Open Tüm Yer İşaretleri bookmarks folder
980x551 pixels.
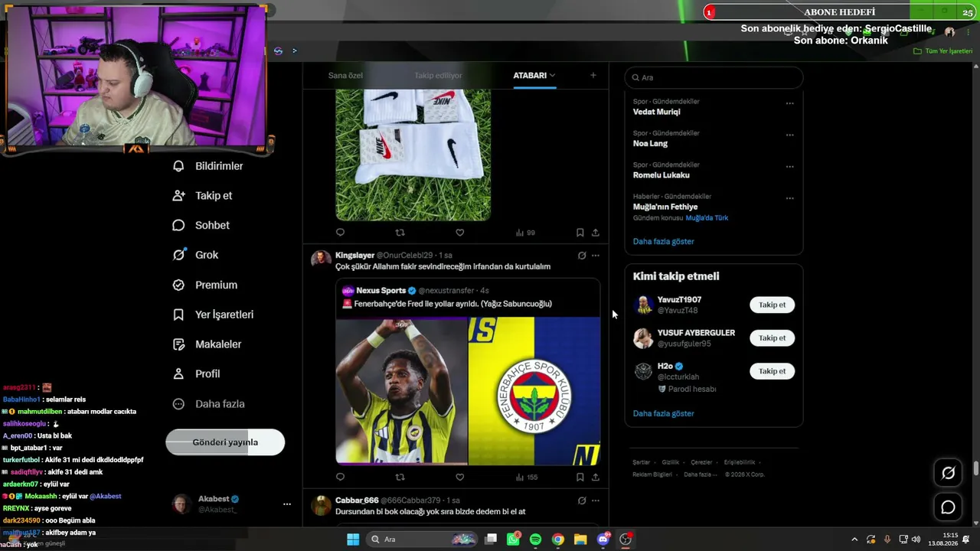point(943,51)
